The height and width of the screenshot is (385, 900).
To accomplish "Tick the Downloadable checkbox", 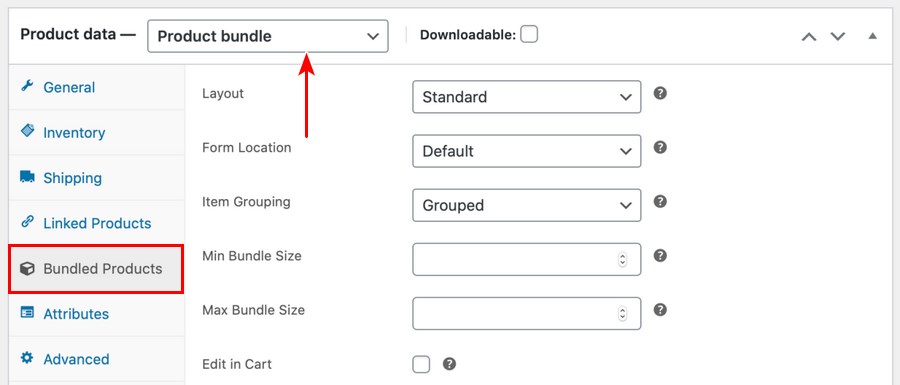I will 529,34.
